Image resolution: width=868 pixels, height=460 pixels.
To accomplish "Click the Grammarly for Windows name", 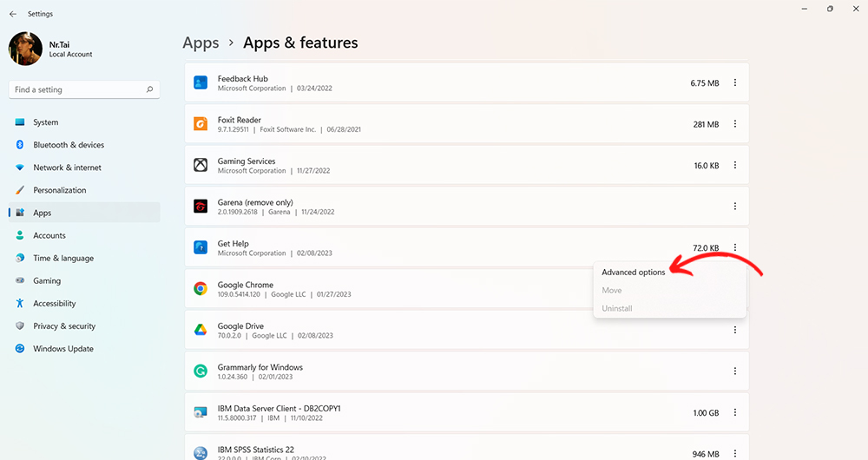I will point(260,367).
